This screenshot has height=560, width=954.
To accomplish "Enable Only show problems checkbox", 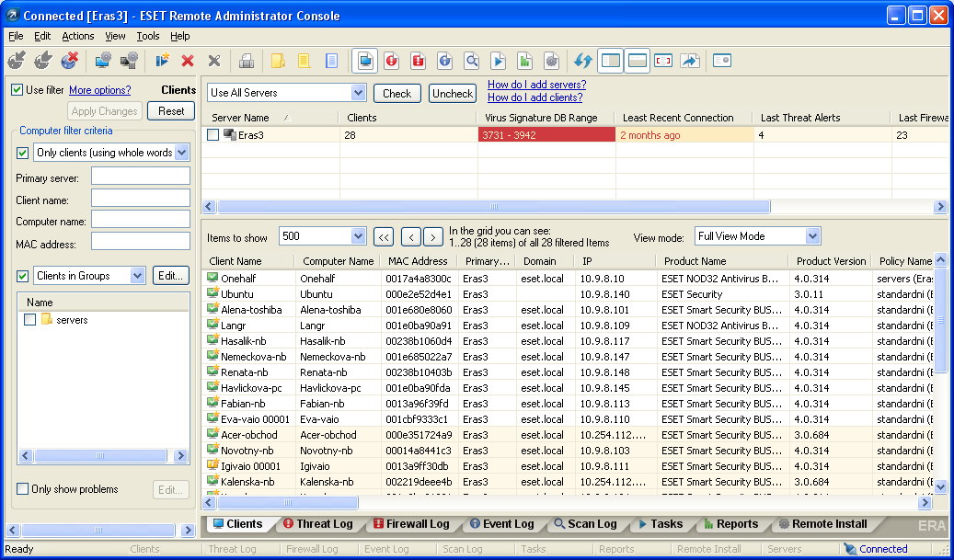I will [22, 489].
